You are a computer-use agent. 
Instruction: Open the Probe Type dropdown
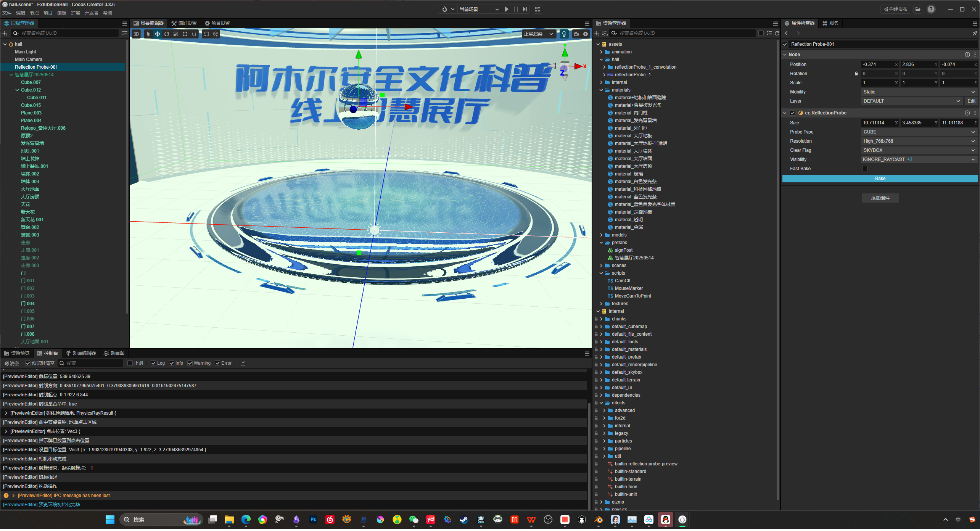pos(919,132)
